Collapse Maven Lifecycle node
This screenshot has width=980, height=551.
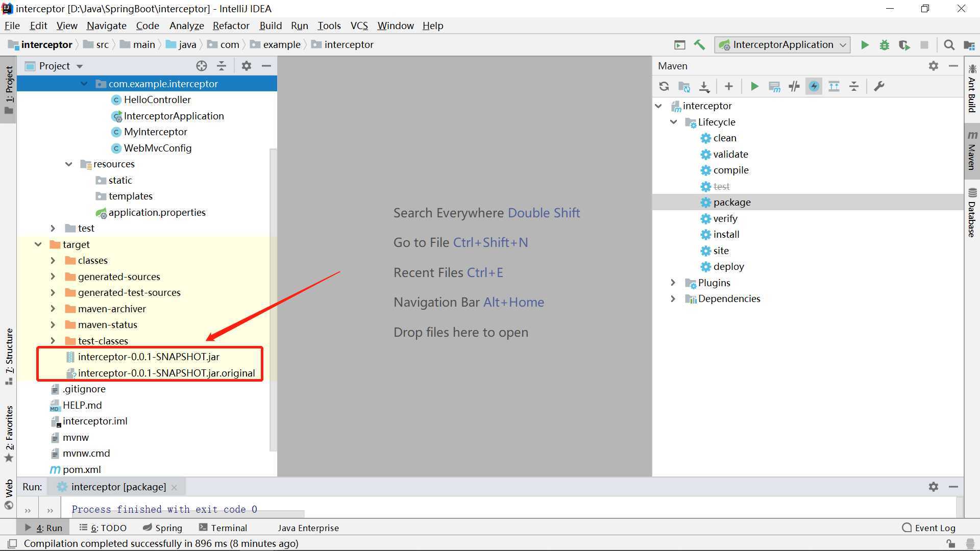674,122
